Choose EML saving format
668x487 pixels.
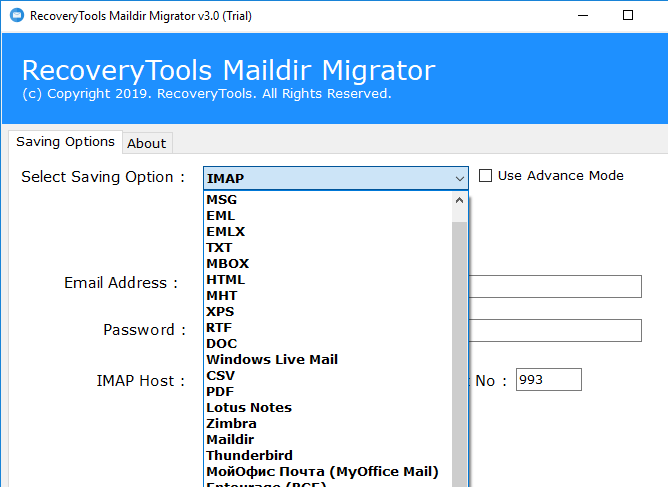(328, 216)
